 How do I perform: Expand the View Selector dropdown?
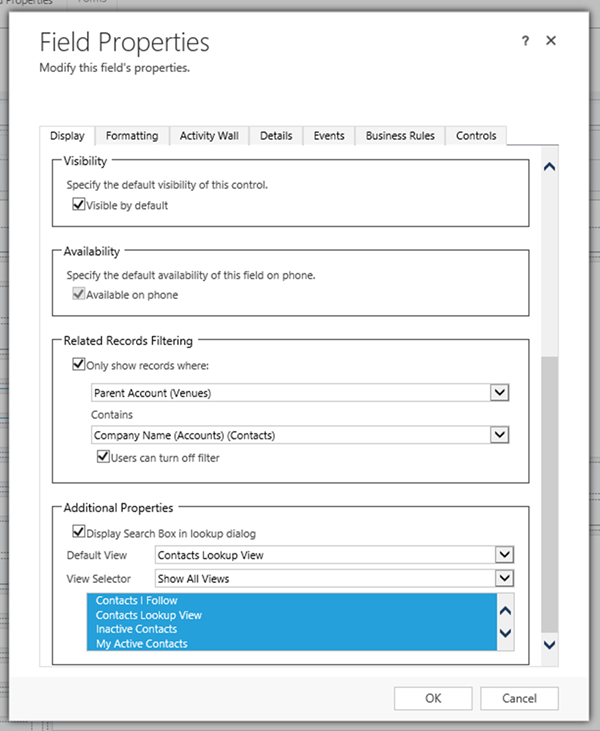point(505,578)
